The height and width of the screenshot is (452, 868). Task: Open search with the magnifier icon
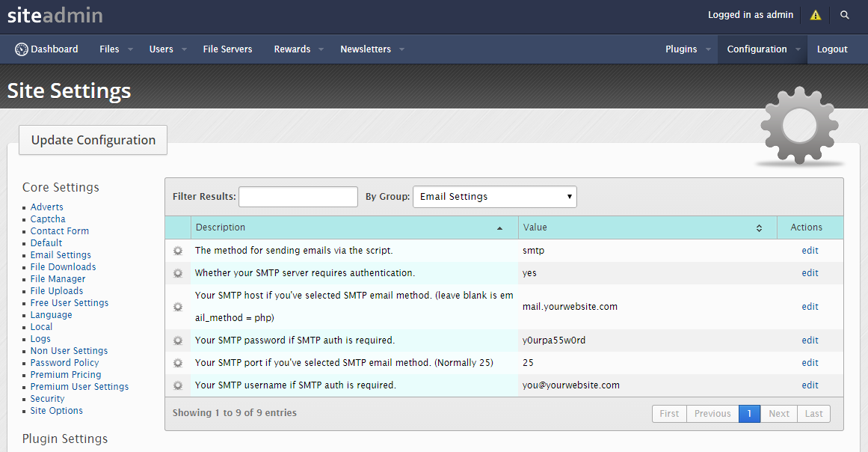point(844,14)
